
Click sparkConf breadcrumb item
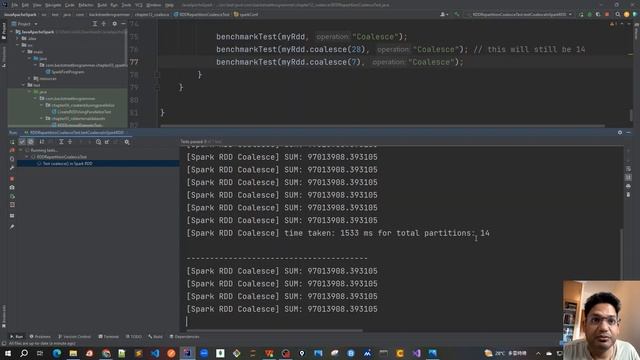pyautogui.click(x=246, y=14)
